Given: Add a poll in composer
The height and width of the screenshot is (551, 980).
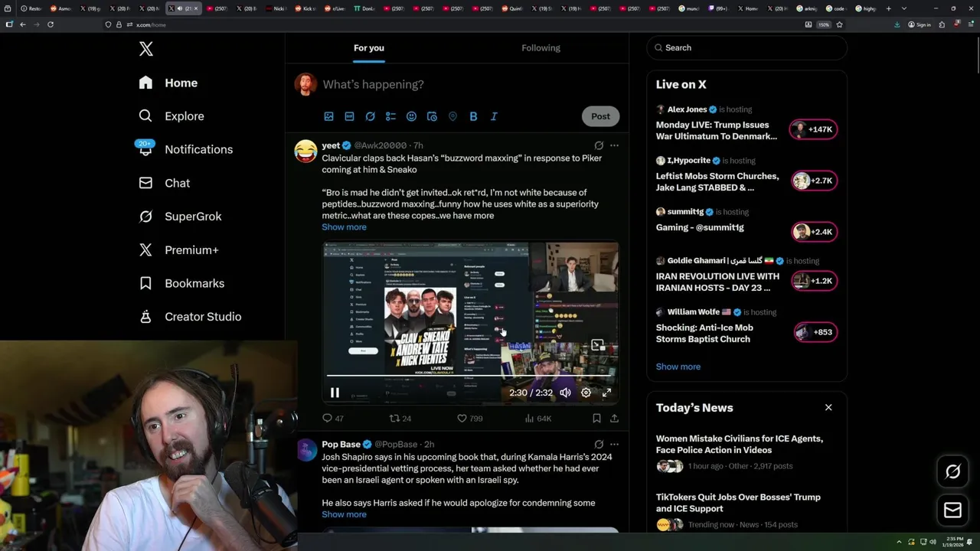Looking at the screenshot, I should [x=390, y=116].
